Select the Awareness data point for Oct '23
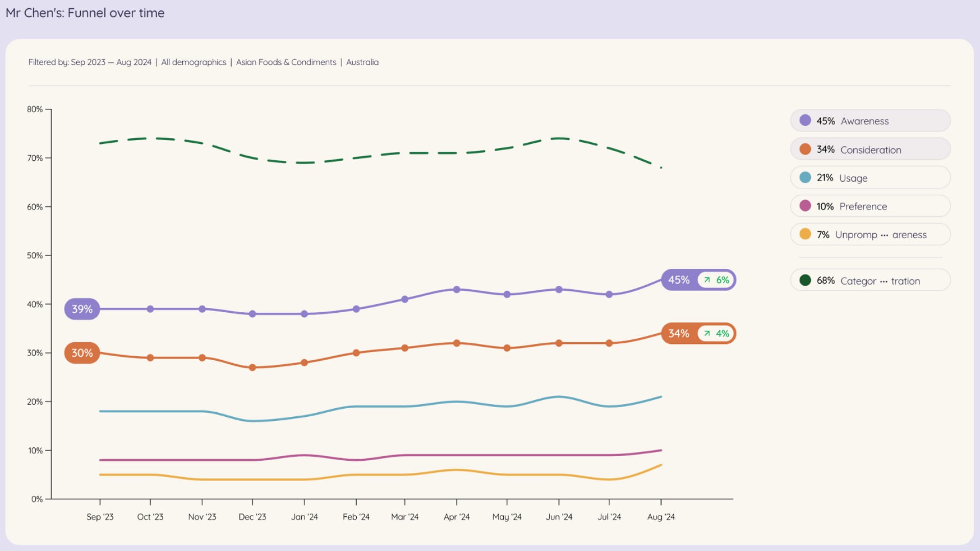 pos(150,309)
